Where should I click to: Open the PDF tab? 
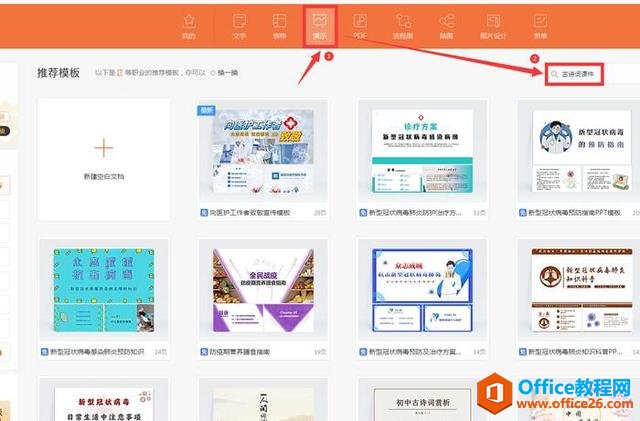coord(360,27)
